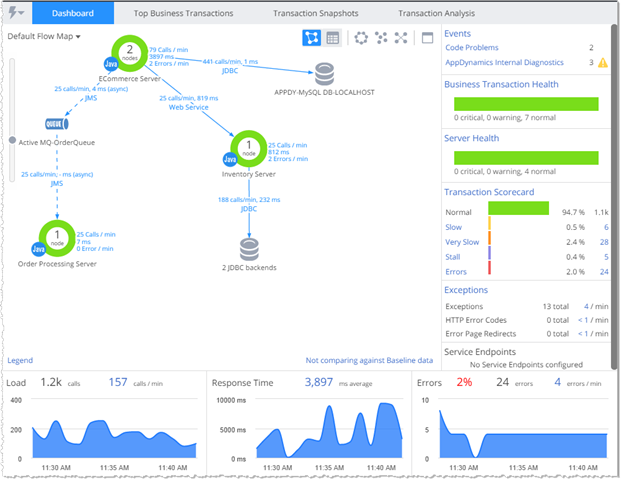Select the ECommerce Server tier node
The image size is (624, 485).
130,53
